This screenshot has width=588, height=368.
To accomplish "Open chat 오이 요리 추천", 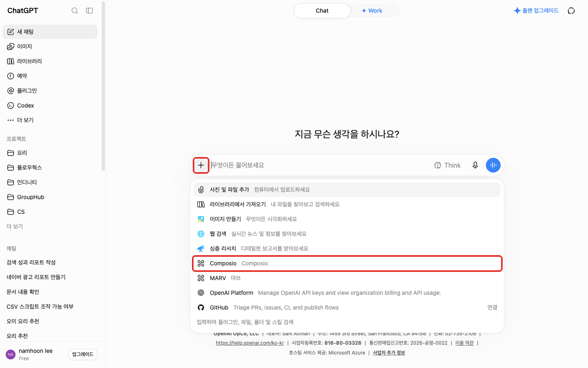I will (50, 321).
